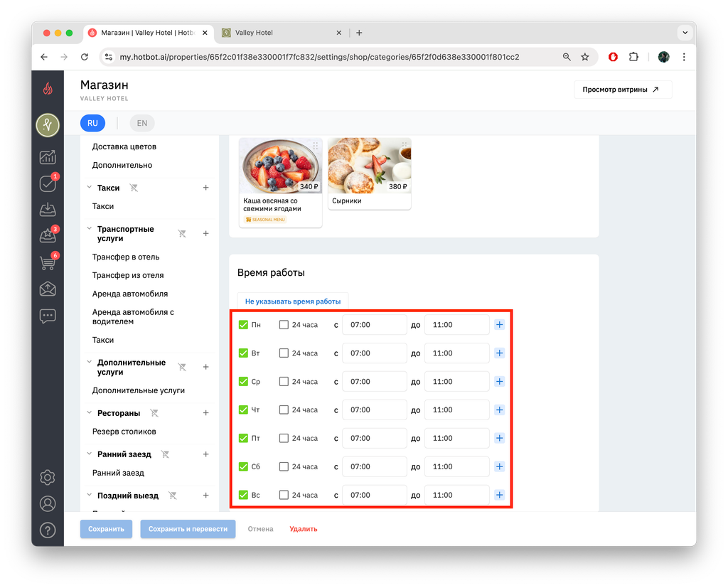Image resolution: width=728 pixels, height=588 pixels.
Task: Collapse the Поздний выезд category chevron
Action: point(89,495)
